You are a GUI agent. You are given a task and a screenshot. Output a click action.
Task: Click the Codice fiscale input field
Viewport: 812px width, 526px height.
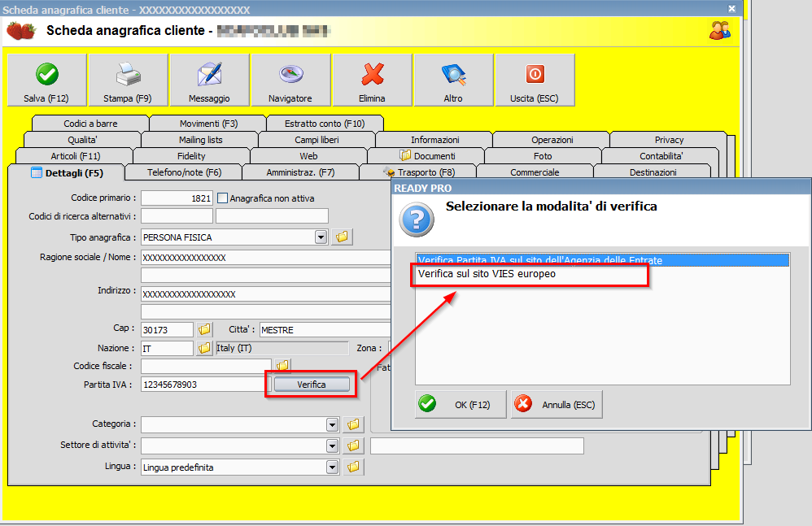[206, 366]
